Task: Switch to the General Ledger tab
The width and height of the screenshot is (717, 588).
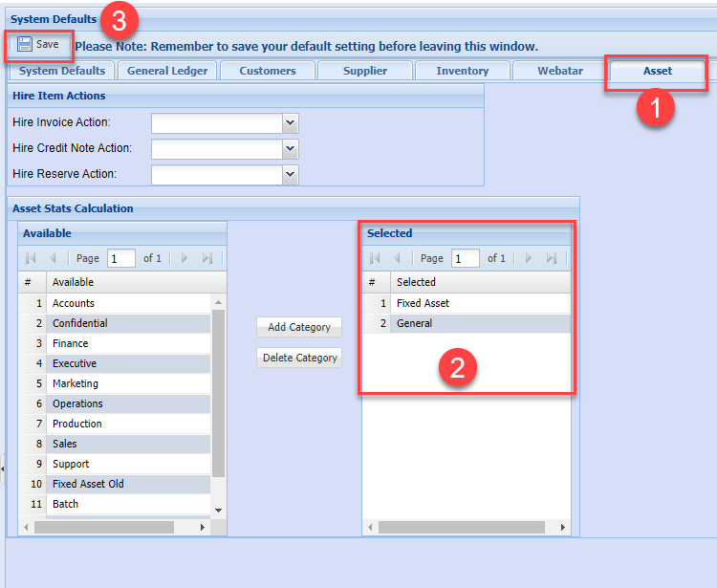Action: coord(167,71)
